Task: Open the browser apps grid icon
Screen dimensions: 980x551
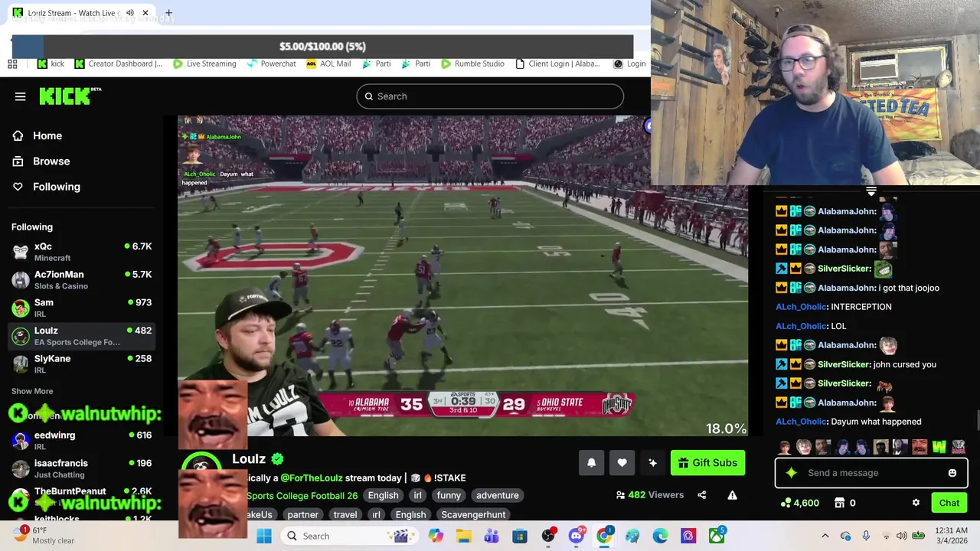Action: [x=12, y=64]
